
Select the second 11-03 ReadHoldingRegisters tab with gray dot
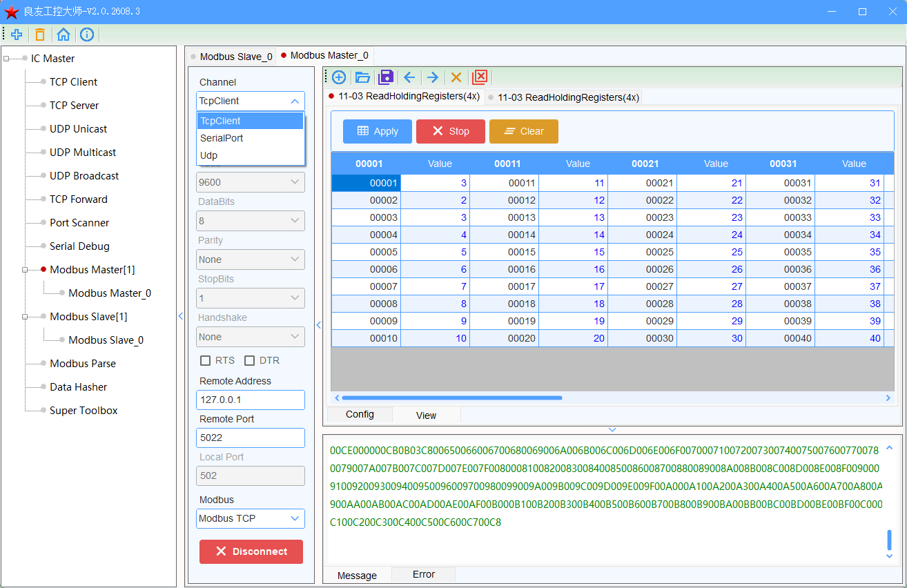click(x=563, y=97)
